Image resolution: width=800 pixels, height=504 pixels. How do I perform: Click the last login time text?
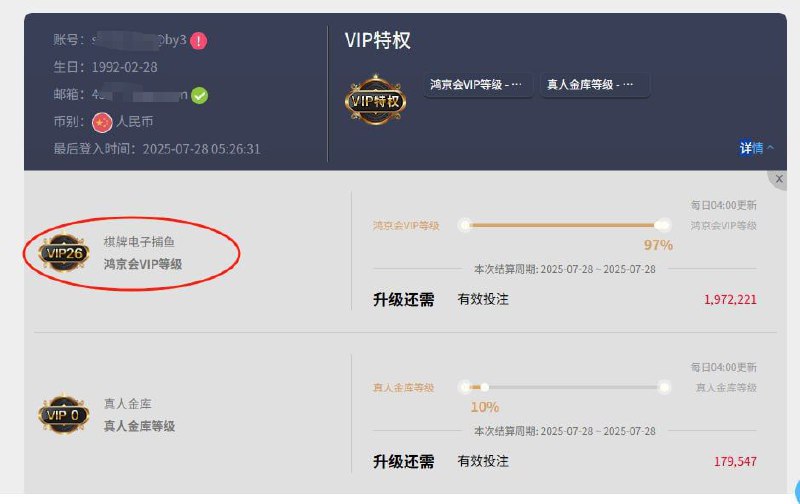pyautogui.click(x=157, y=149)
